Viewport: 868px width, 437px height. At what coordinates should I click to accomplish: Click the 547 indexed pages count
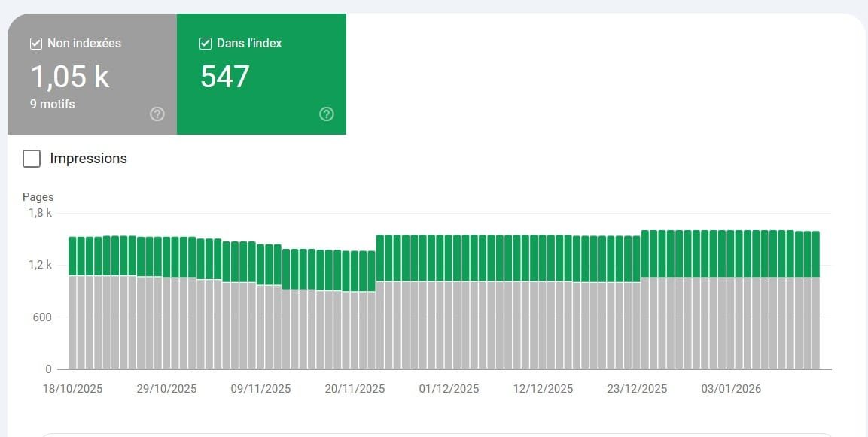point(225,77)
